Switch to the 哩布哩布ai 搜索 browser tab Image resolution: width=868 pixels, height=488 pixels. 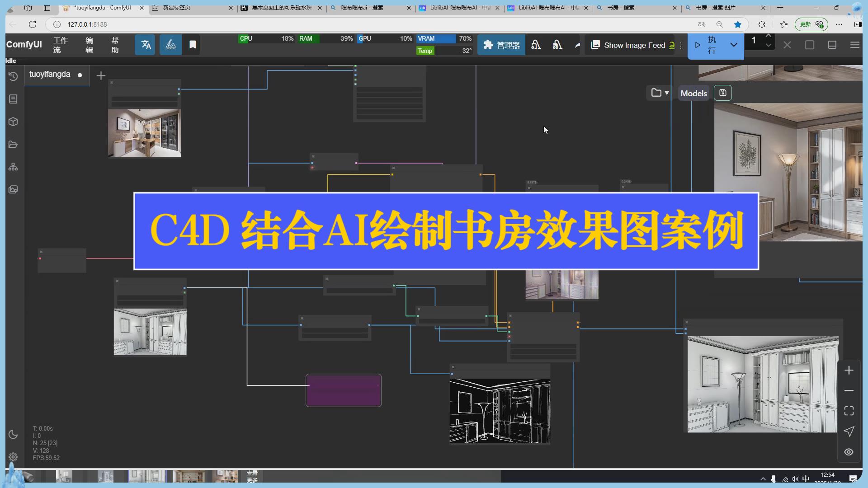(371, 8)
